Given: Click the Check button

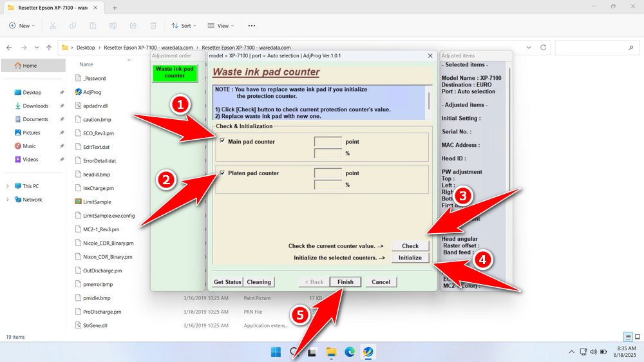Looking at the screenshot, I should (x=410, y=245).
